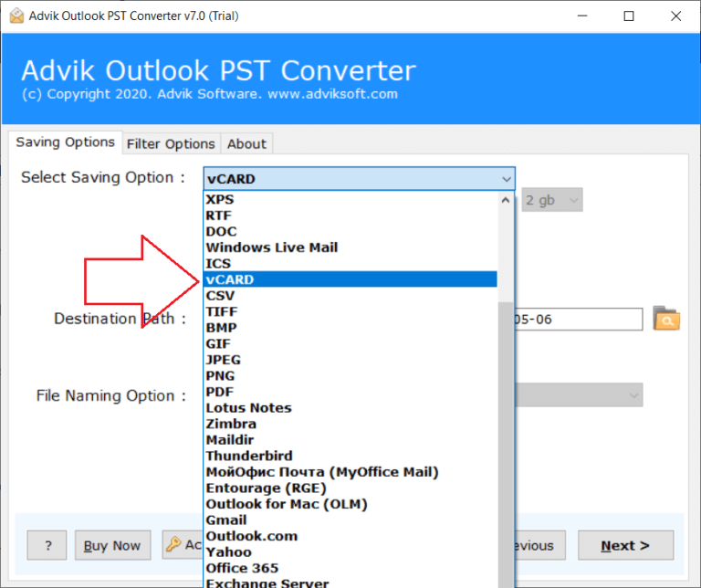The width and height of the screenshot is (701, 588).
Task: Click the Buy Now button
Action: click(x=112, y=545)
